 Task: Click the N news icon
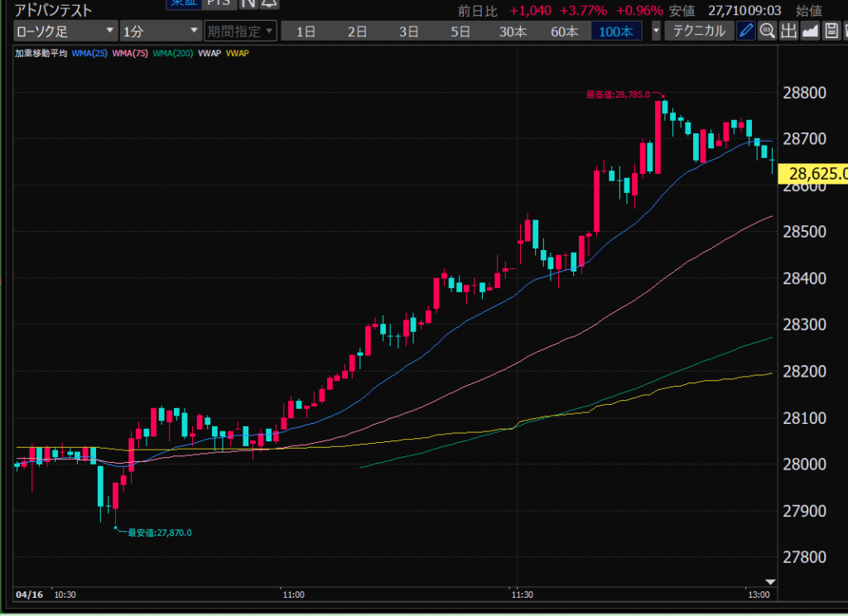(x=248, y=3)
